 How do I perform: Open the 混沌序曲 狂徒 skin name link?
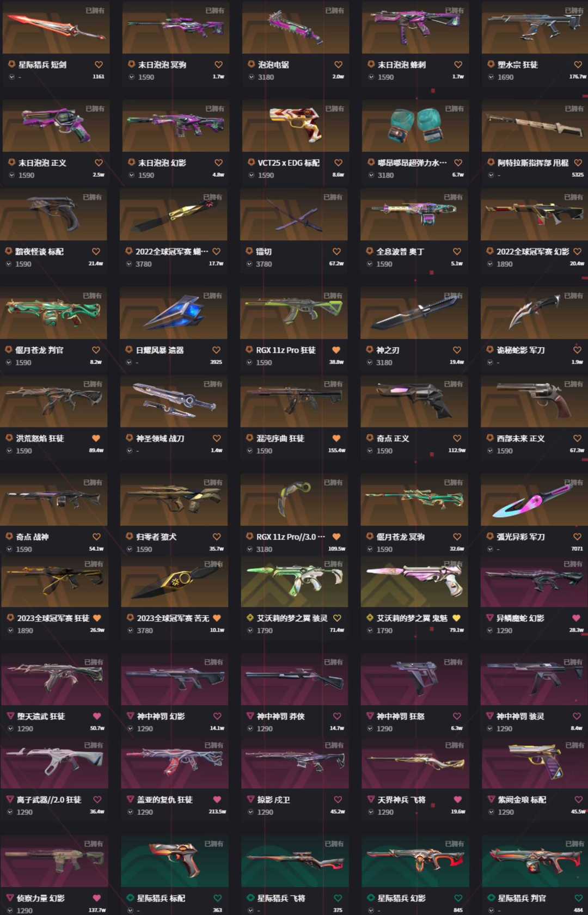tap(280, 438)
